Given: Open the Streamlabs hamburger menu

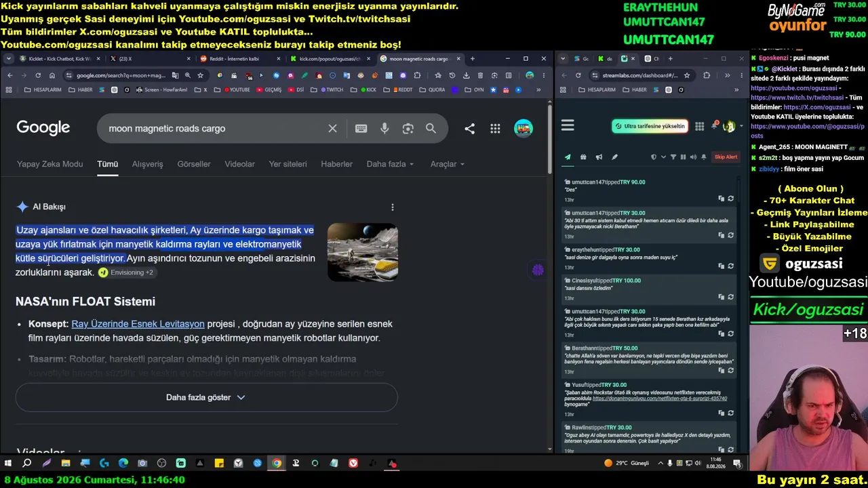Looking at the screenshot, I should (568, 125).
